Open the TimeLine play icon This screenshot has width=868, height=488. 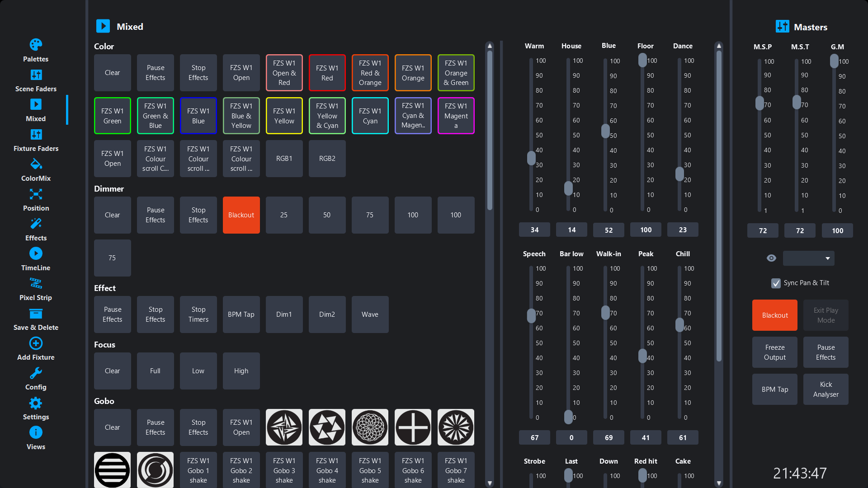coord(36,253)
